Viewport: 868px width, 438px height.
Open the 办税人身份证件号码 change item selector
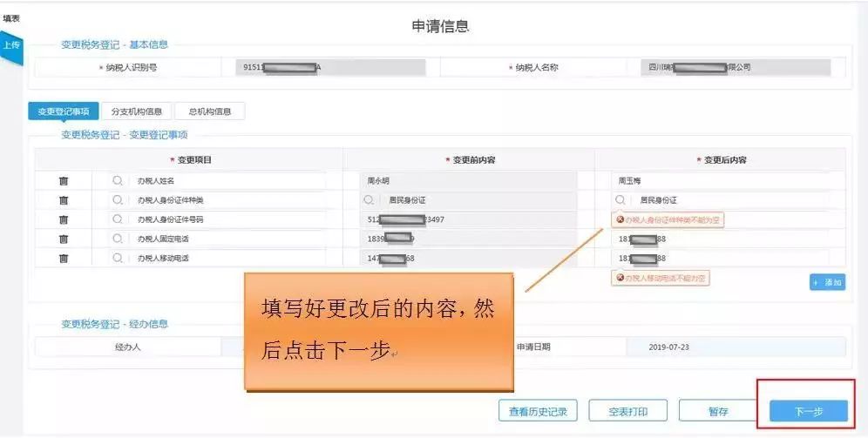[x=117, y=219]
